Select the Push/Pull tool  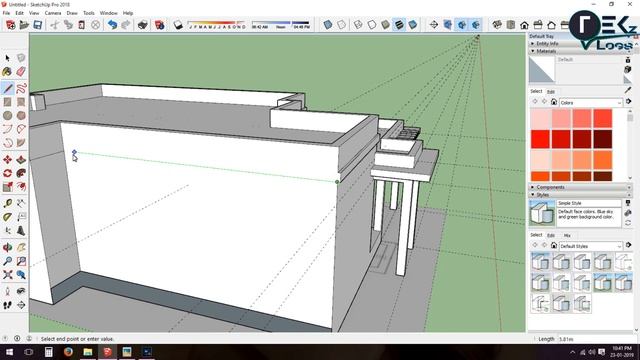[21, 160]
